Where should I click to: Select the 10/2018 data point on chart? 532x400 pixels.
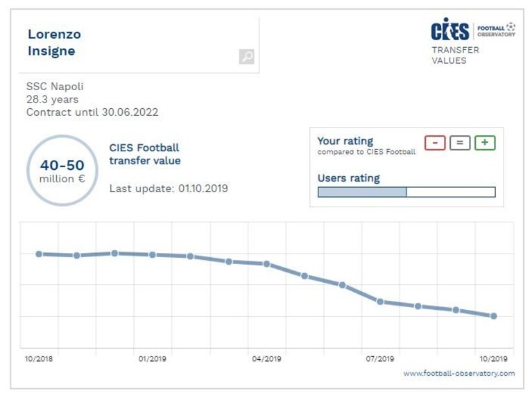[39, 254]
